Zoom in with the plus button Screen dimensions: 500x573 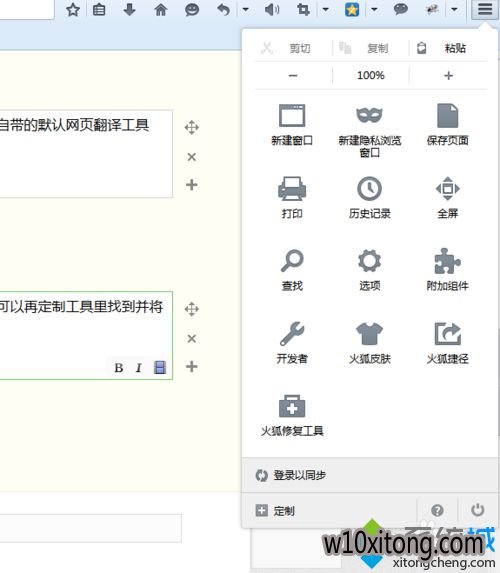[x=448, y=76]
